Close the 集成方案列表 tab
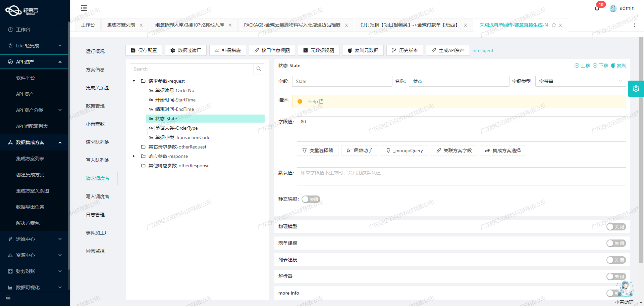The image size is (644, 306). coord(141,25)
